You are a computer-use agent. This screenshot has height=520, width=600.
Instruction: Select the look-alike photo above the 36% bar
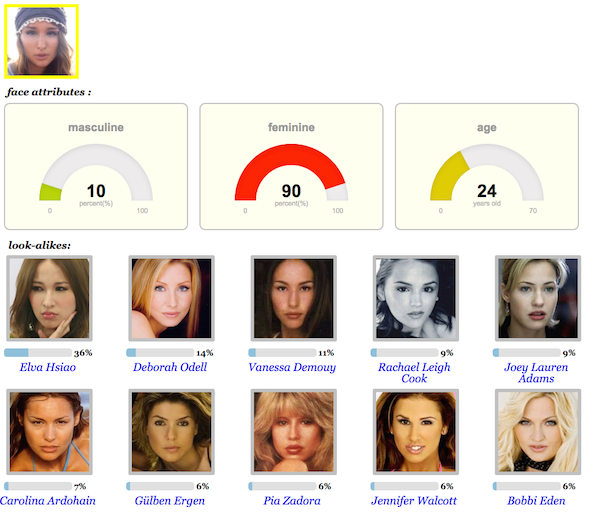point(49,298)
